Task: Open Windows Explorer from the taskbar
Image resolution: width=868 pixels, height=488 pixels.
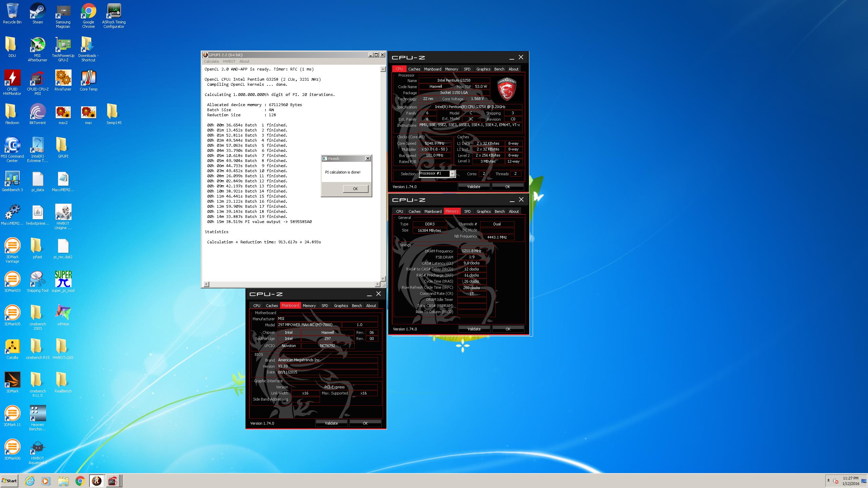Action: click(x=63, y=481)
